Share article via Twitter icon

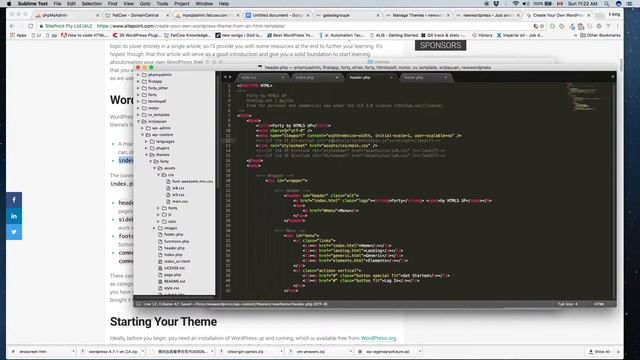pos(14,232)
